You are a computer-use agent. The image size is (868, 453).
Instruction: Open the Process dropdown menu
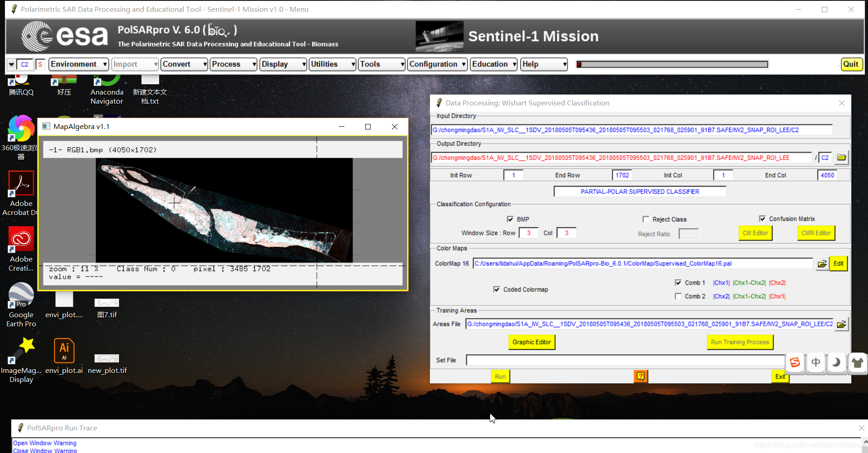click(x=234, y=64)
